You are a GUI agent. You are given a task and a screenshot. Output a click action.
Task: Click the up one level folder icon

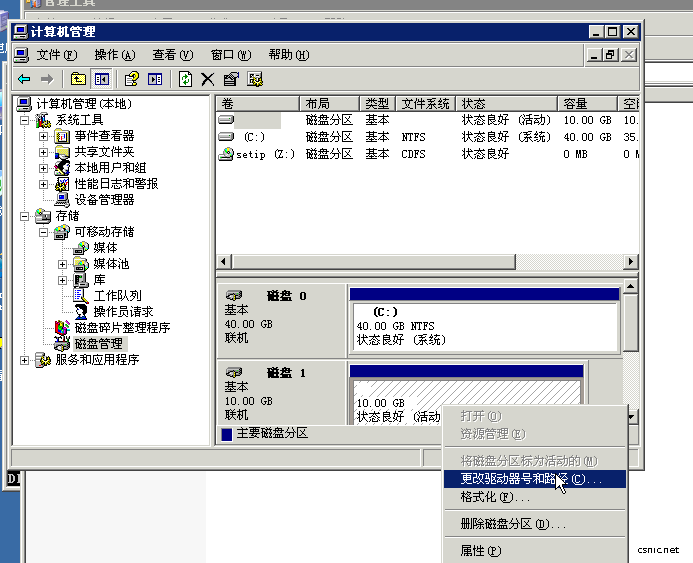click(78, 79)
